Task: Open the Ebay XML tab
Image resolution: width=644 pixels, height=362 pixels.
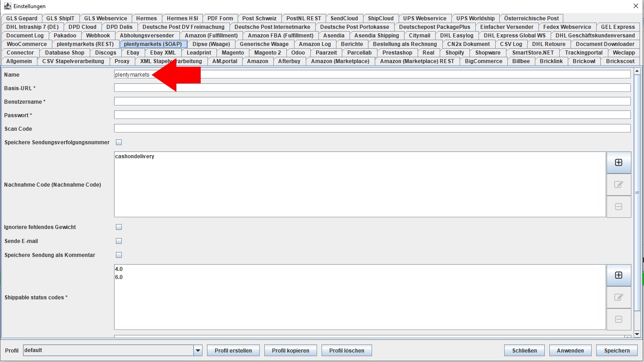Action: pos(163,53)
